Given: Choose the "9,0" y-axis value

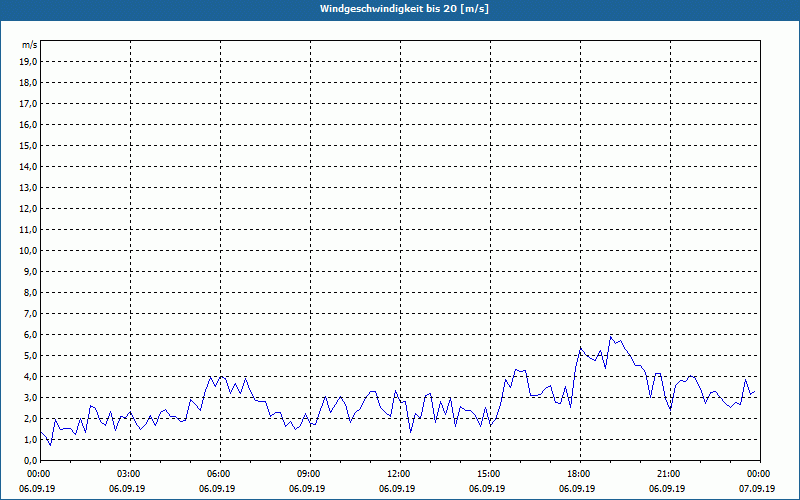Looking at the screenshot, I should (x=30, y=271).
